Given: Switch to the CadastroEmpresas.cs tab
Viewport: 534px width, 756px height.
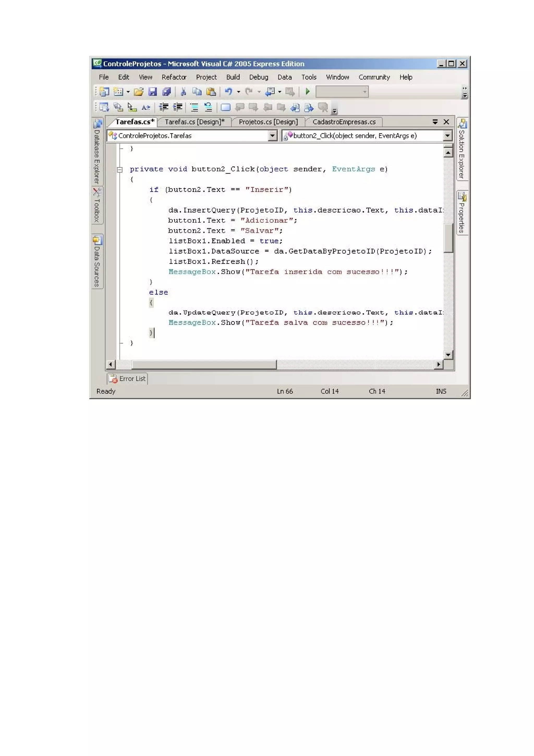Looking at the screenshot, I should click(344, 122).
